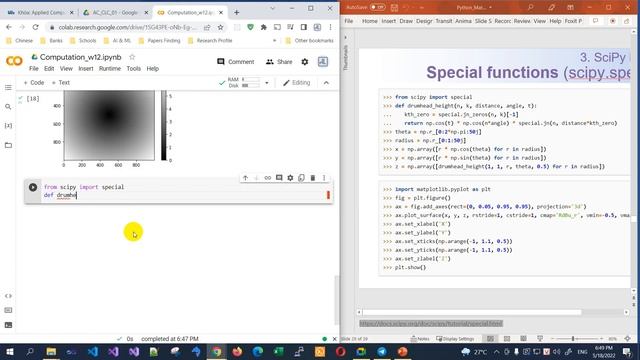Click browser address bar

[x=128, y=27]
